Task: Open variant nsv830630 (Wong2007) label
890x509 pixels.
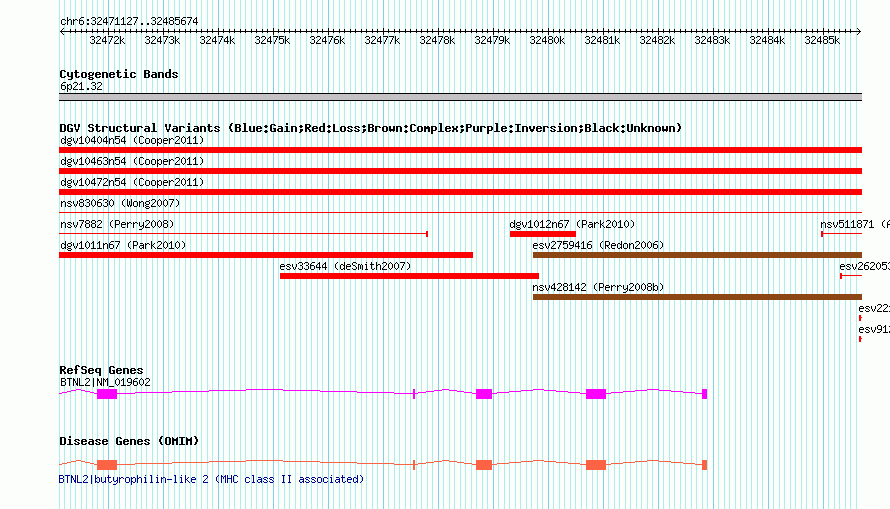Action: [x=120, y=203]
